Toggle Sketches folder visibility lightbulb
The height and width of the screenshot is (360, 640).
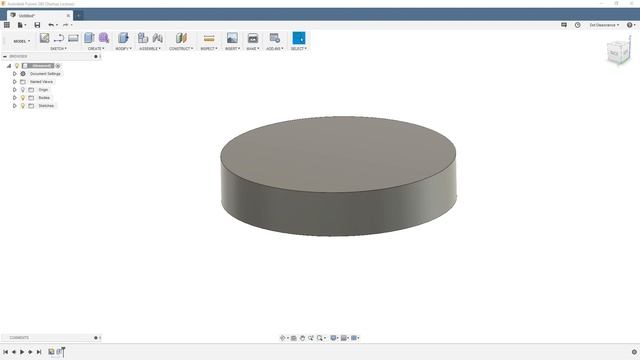[23, 106]
